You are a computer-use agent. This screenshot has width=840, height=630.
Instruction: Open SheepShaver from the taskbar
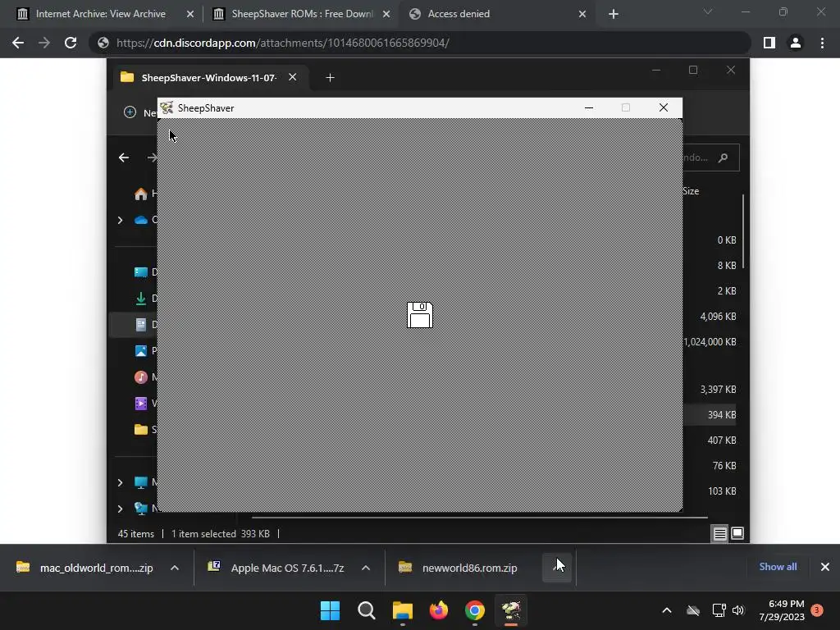click(511, 610)
